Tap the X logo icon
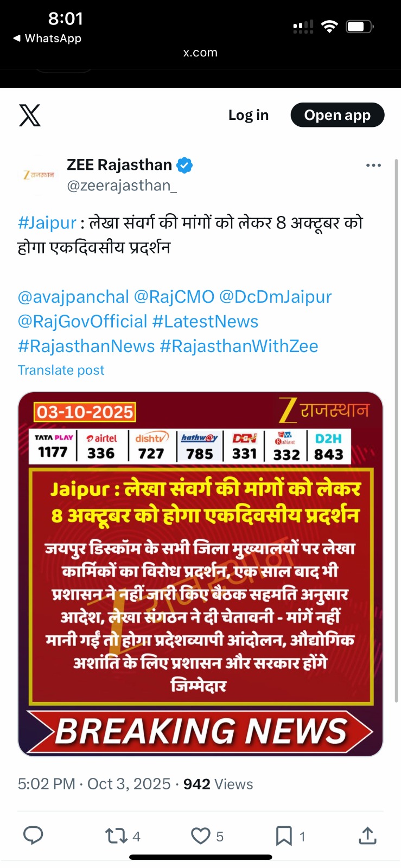Image resolution: width=401 pixels, height=868 pixels. tap(30, 115)
